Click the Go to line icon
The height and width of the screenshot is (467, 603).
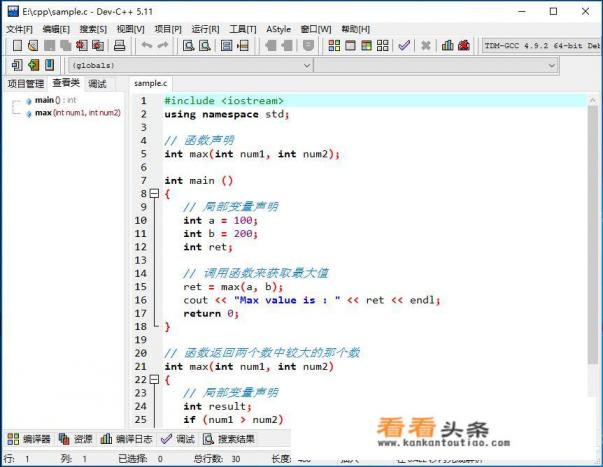[x=243, y=45]
